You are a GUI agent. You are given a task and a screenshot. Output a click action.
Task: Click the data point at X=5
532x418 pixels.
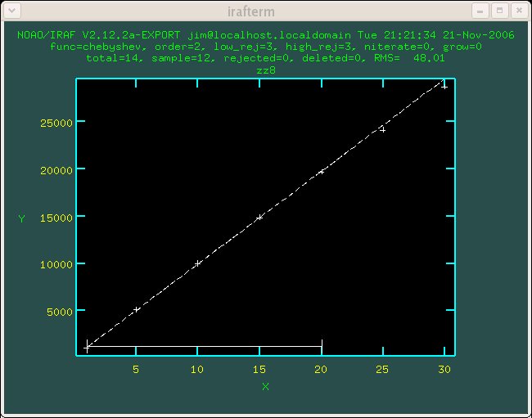coord(137,309)
